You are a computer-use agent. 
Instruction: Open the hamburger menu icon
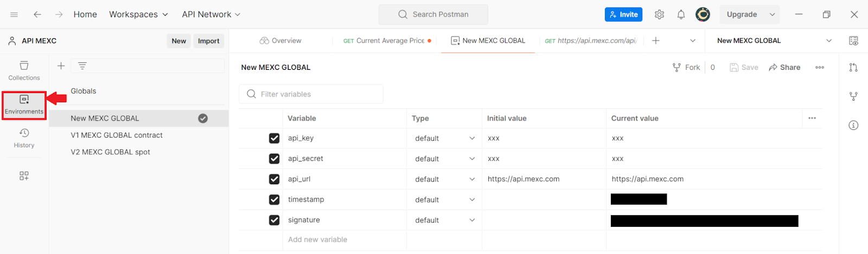pos(14,15)
